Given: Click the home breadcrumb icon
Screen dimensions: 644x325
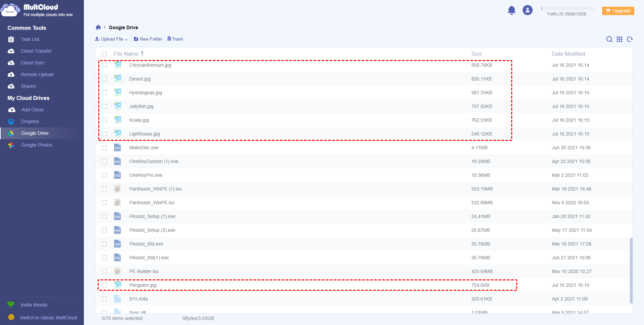Looking at the screenshot, I should 98,28.
